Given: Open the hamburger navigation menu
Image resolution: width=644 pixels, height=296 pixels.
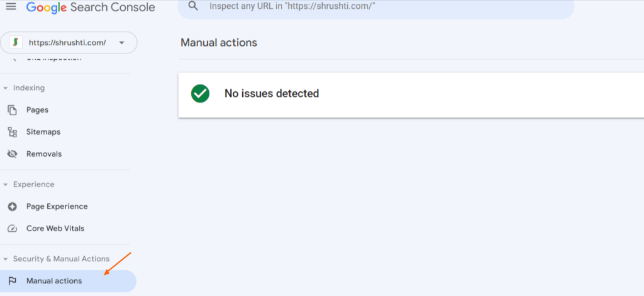Looking at the screenshot, I should click(x=11, y=6).
